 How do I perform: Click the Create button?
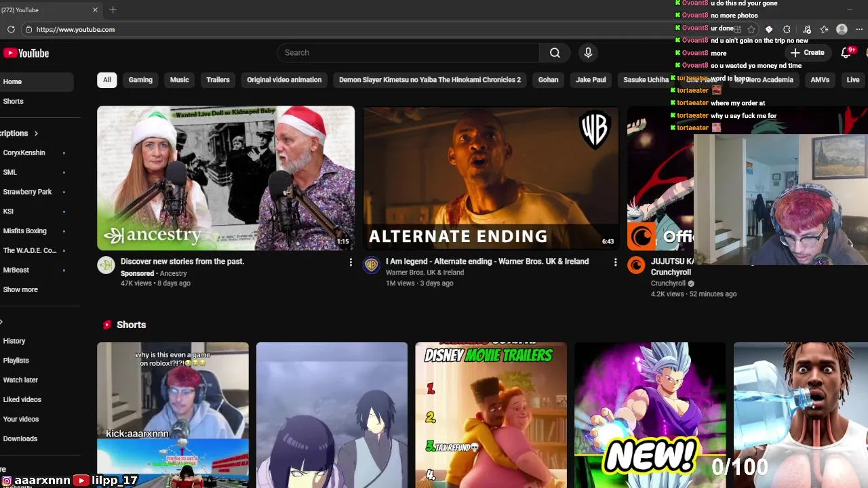point(807,53)
